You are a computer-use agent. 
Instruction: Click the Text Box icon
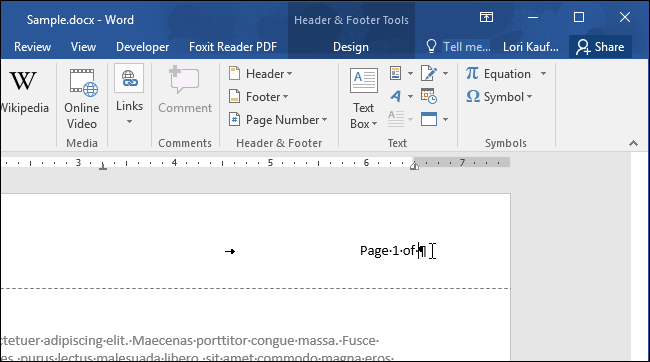tap(364, 80)
